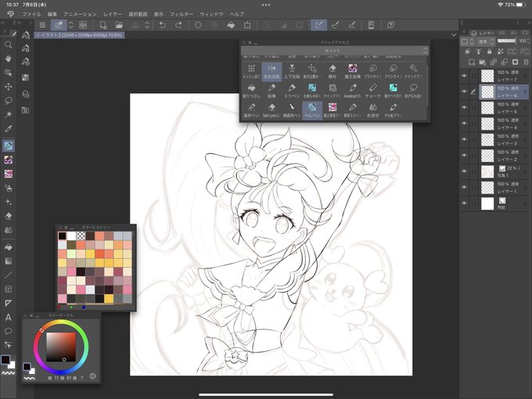532x399 pixels.
Task: Click the New canvas icon in command bar
Action: (102, 25)
